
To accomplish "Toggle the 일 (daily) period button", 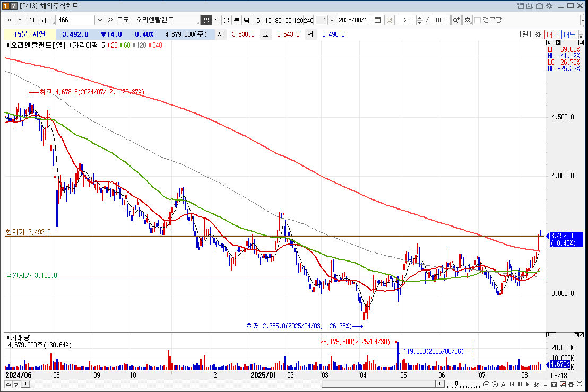I will point(206,20).
